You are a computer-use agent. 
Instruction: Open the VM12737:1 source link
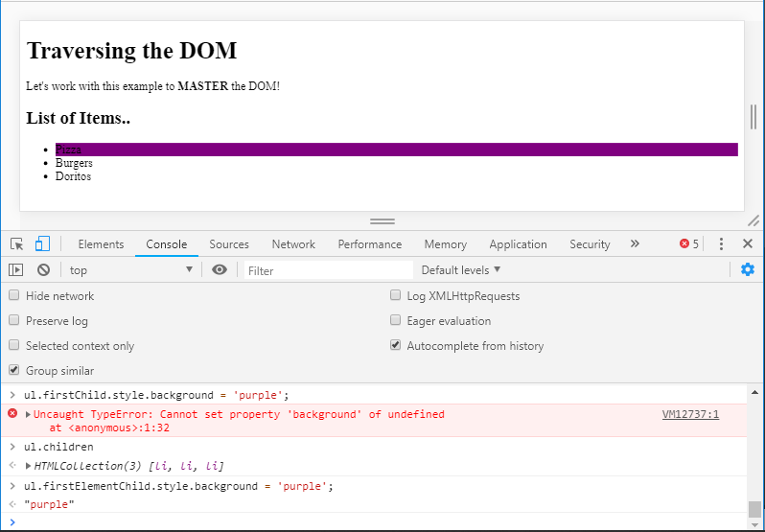tap(690, 414)
